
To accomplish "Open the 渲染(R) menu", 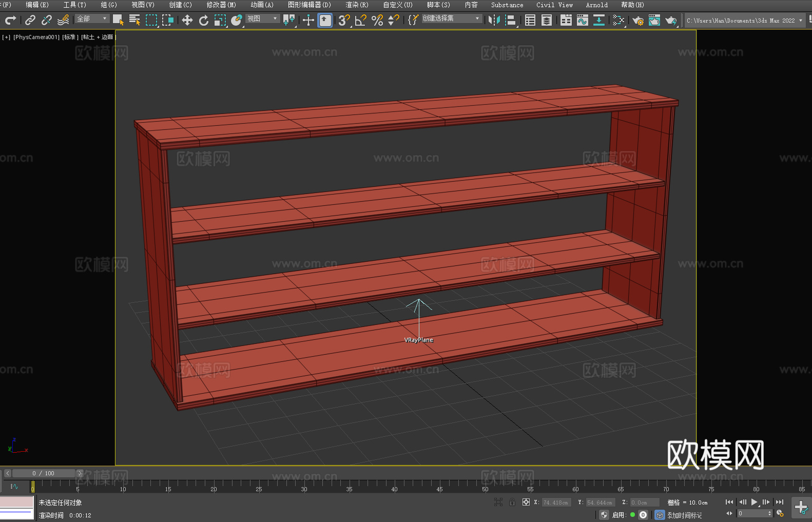I will click(x=357, y=5).
